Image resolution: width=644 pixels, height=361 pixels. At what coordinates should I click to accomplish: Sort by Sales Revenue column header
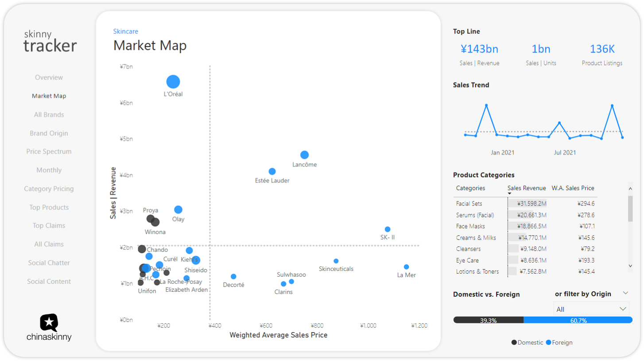tap(527, 188)
